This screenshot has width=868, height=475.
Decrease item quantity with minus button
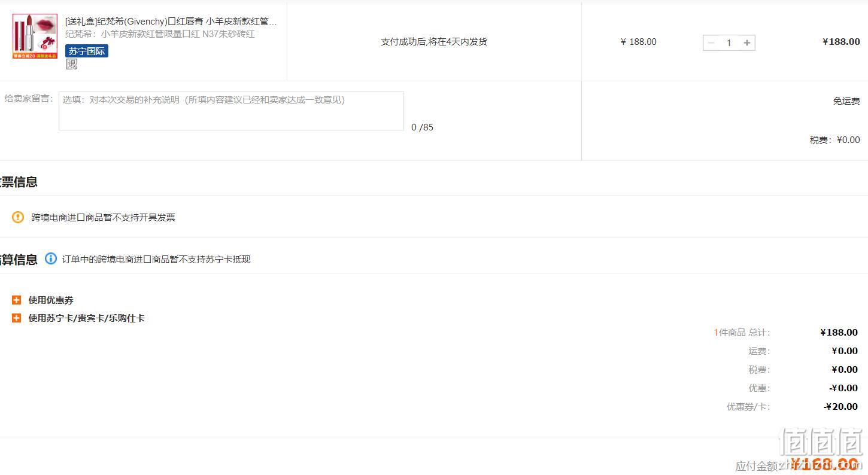711,42
